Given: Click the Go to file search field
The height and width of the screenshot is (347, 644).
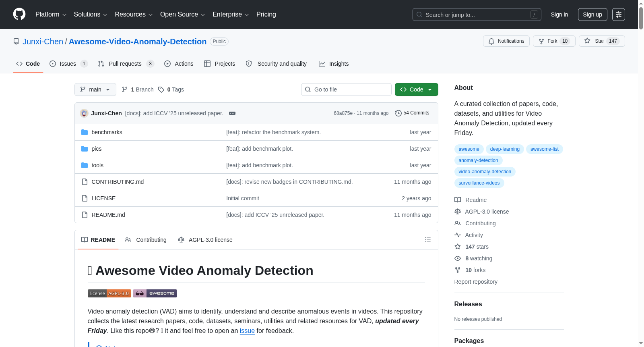Looking at the screenshot, I should pyautogui.click(x=346, y=89).
